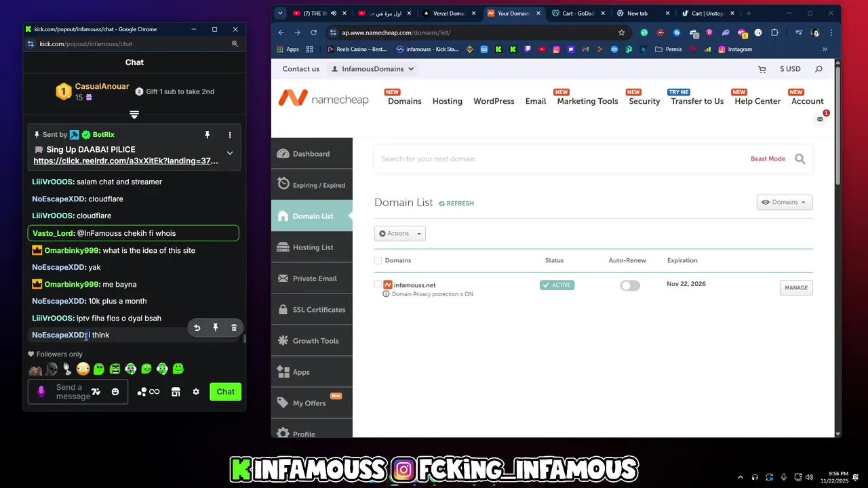The width and height of the screenshot is (868, 488).
Task: Open Hosting in the Namecheap top menu
Action: 448,101
